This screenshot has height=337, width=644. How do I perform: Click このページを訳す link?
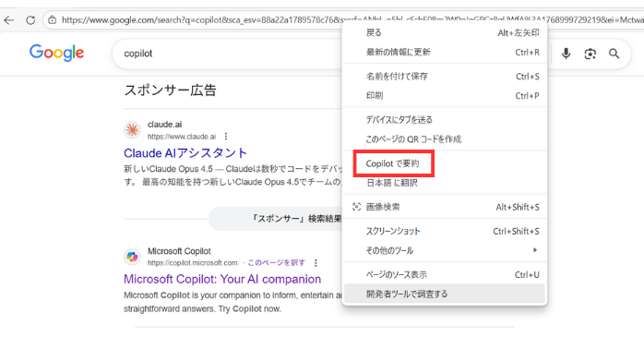(x=276, y=262)
